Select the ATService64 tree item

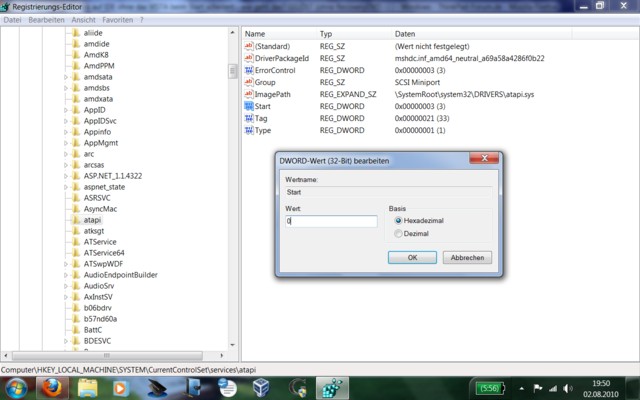coord(104,253)
